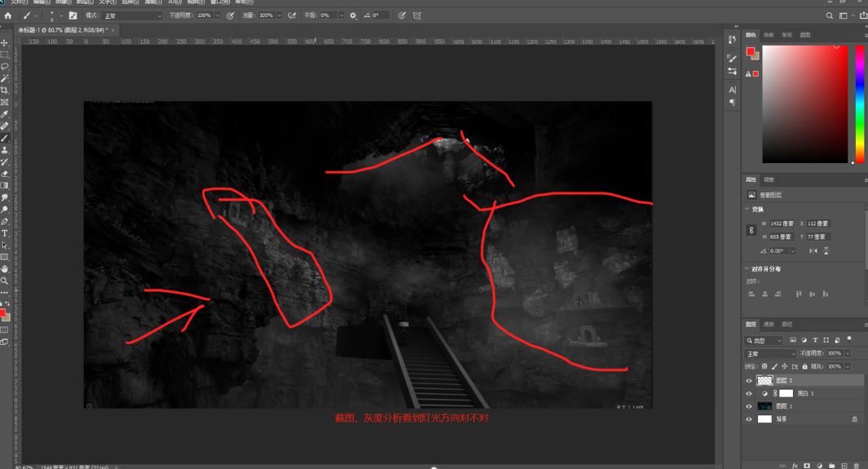
Task: Select the Move tool
Action: click(5, 43)
